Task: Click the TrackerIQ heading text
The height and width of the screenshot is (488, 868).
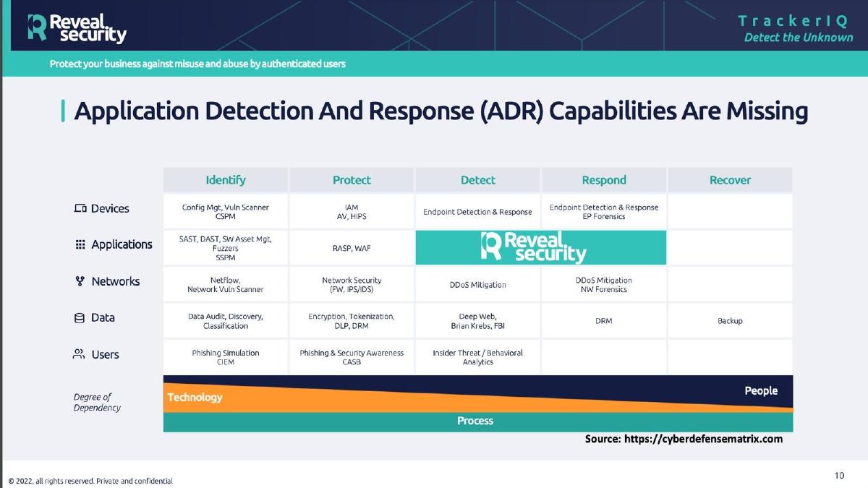Action: click(x=792, y=21)
